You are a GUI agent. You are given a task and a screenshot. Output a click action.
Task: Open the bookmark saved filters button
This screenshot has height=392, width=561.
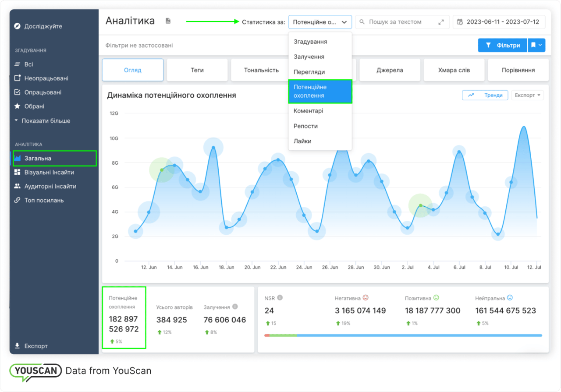coord(536,45)
